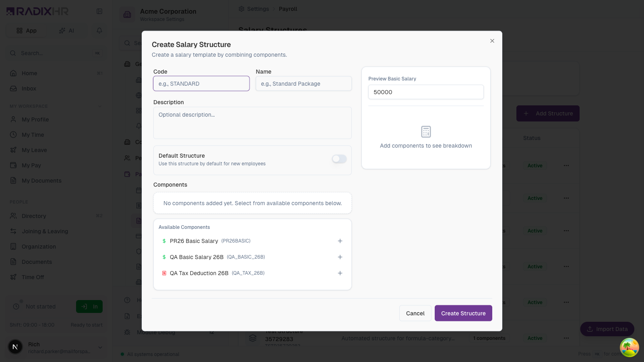Open Inbox in sidebar
This screenshot has height=362, width=644.
point(56,88)
